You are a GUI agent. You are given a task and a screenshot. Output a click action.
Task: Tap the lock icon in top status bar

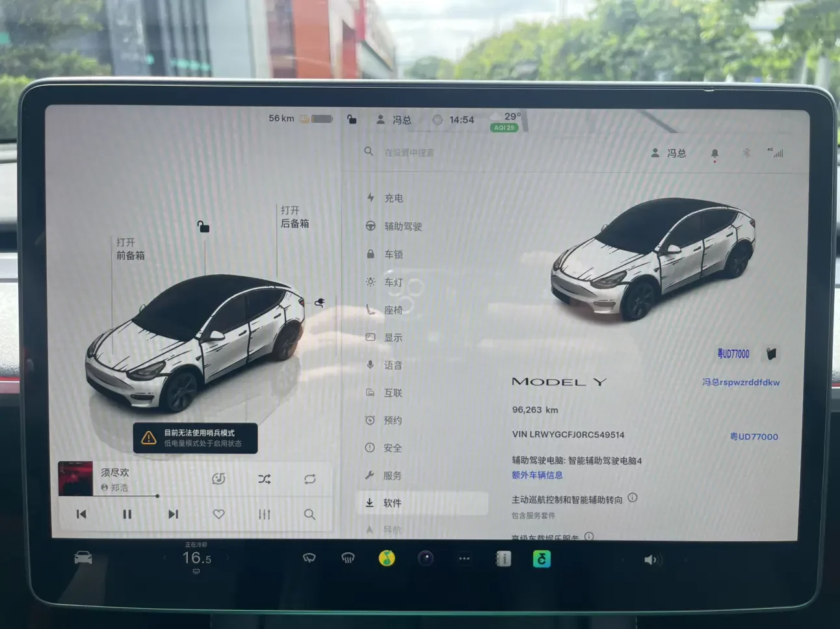click(x=352, y=120)
